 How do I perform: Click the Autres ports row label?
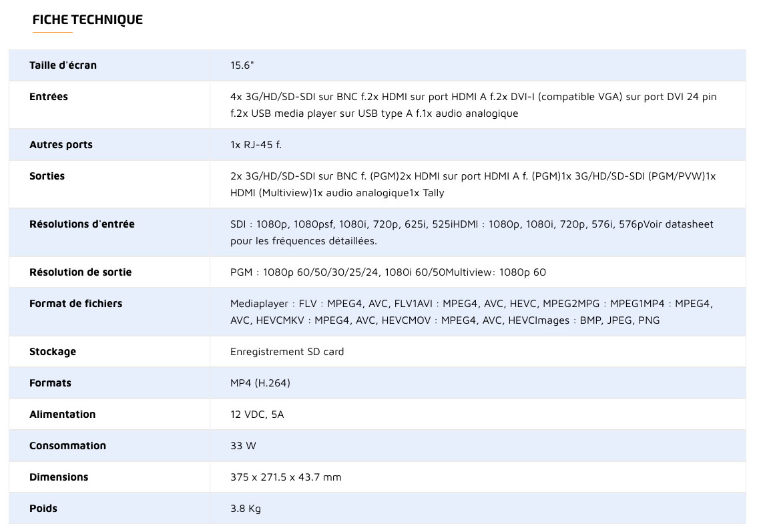(x=61, y=145)
